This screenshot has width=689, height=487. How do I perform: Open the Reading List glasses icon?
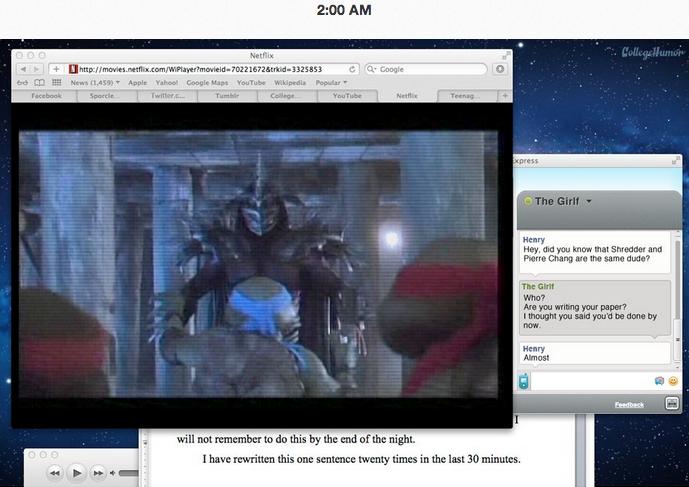click(x=21, y=83)
